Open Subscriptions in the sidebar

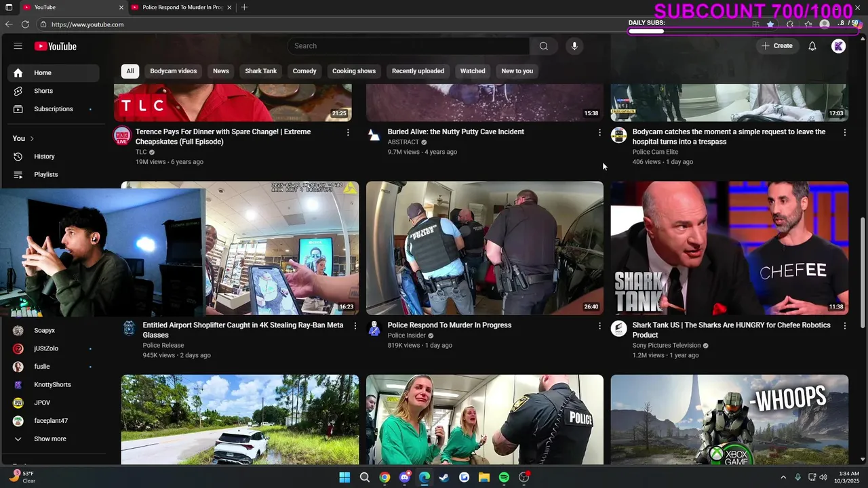[54, 109]
